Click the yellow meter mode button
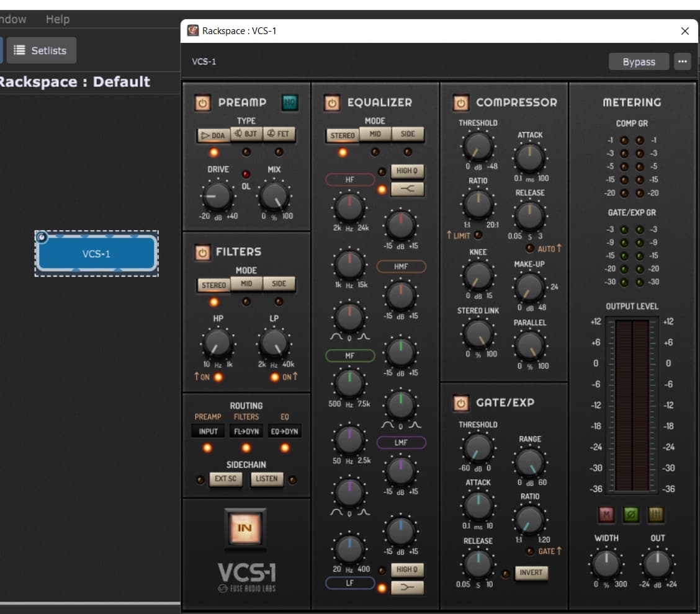The image size is (700, 614). [656, 515]
